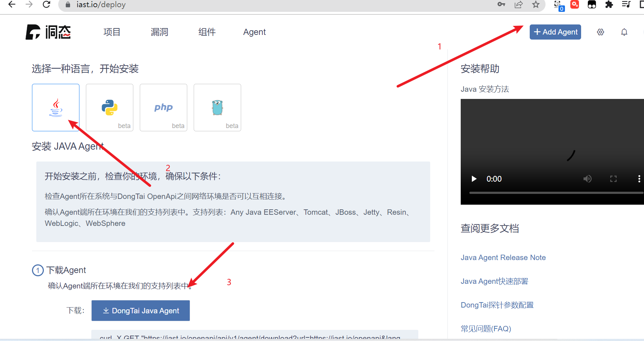Download DongTai Java Agent

click(141, 310)
